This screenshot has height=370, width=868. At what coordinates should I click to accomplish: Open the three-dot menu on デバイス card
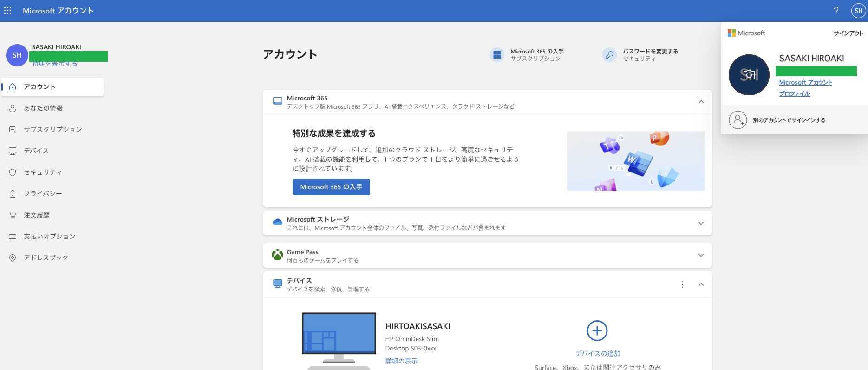[x=682, y=284]
